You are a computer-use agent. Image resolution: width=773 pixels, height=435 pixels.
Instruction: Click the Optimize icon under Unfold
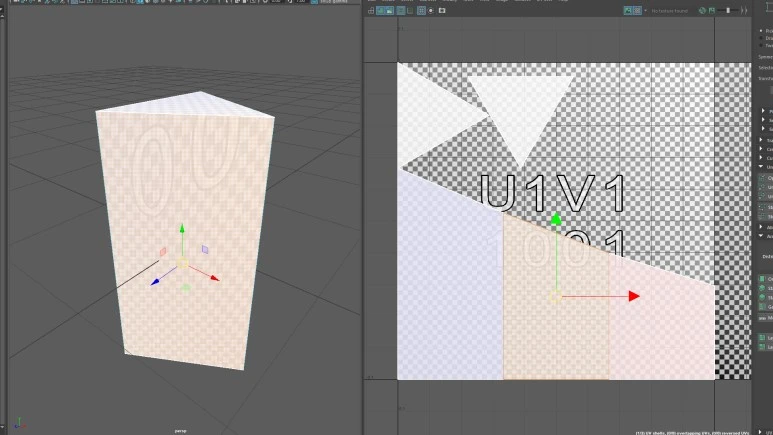pyautogui.click(x=762, y=178)
